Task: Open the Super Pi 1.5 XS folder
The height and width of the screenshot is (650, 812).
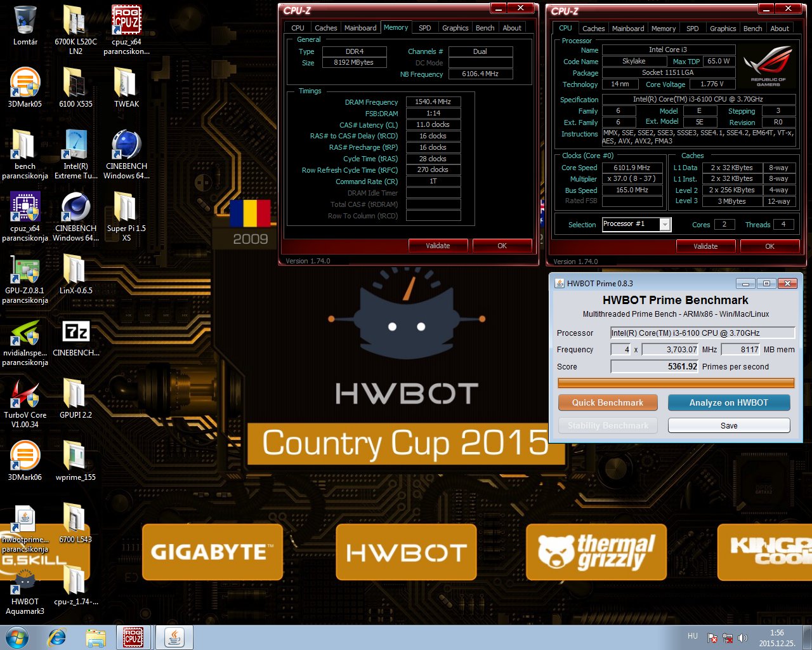Action: tap(126, 216)
